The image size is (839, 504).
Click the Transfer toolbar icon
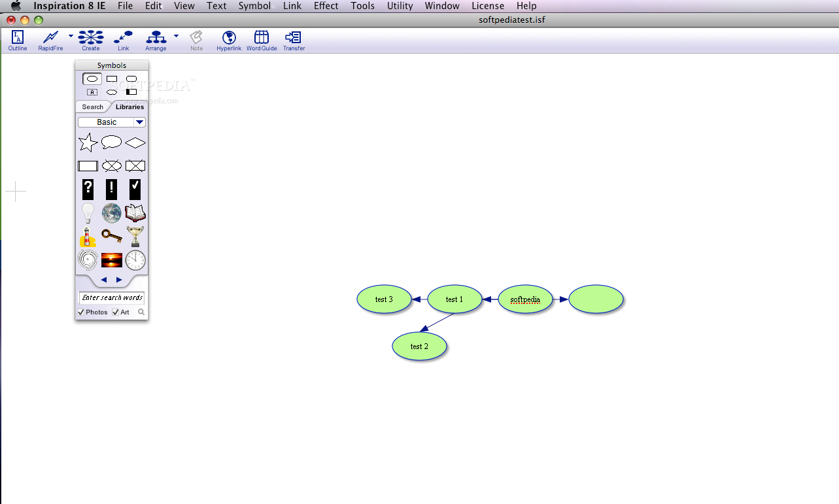click(x=294, y=40)
